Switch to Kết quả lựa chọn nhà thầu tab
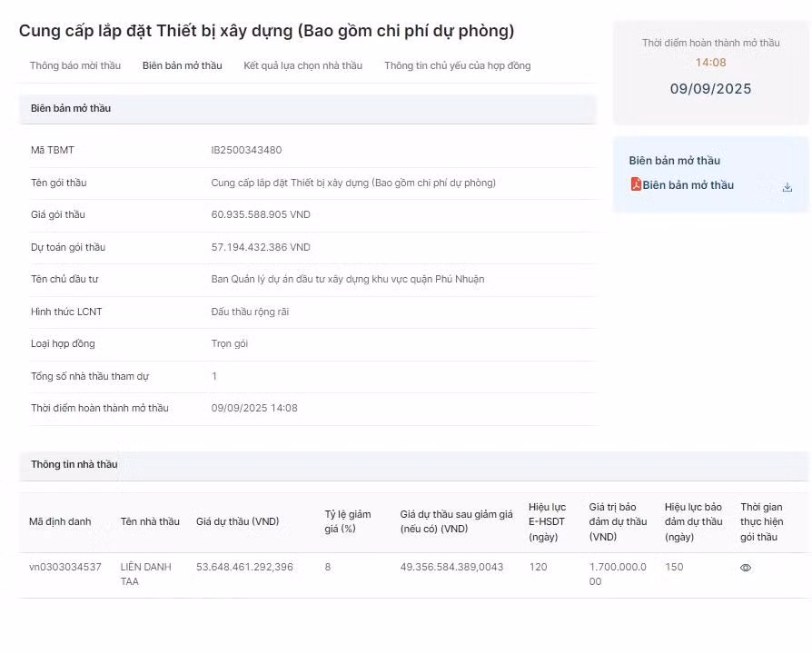 click(302, 65)
